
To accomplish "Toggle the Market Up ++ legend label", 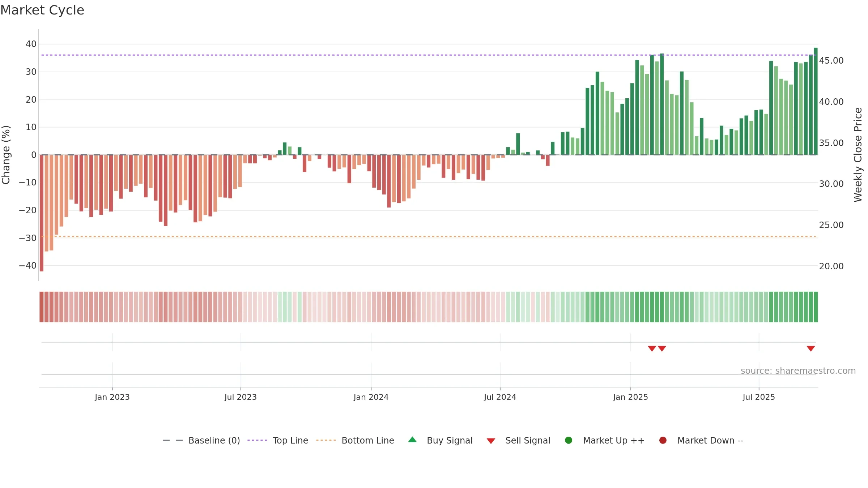I will (x=614, y=440).
